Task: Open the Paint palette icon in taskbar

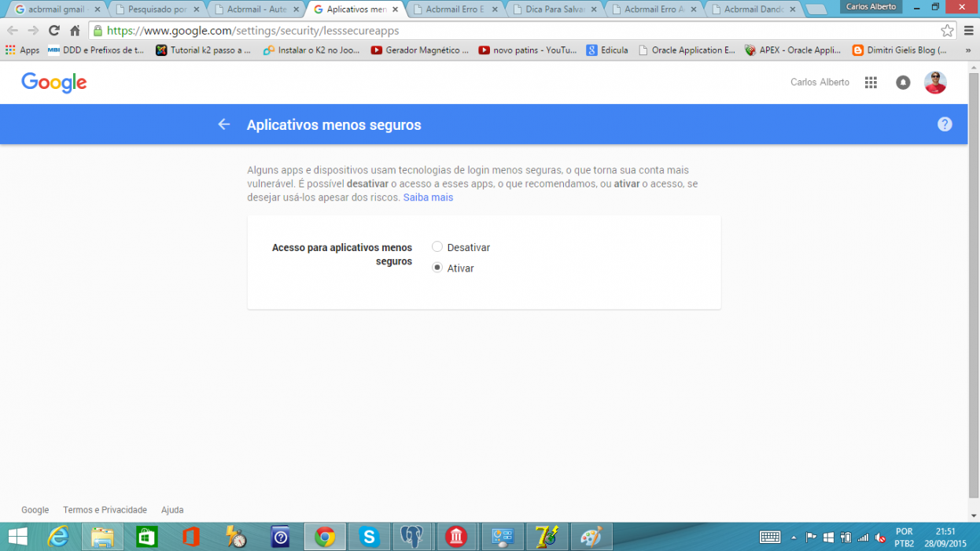Action: [590, 537]
